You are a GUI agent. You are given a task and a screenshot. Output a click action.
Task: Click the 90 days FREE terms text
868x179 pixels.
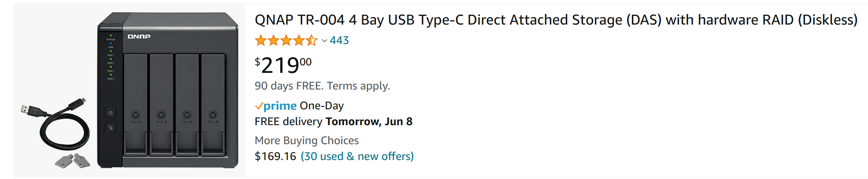tap(322, 86)
